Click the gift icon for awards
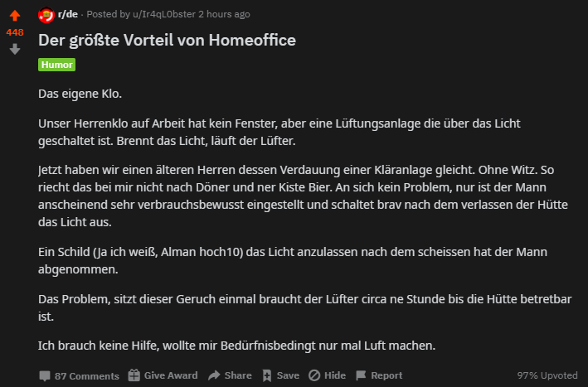 tap(134, 375)
